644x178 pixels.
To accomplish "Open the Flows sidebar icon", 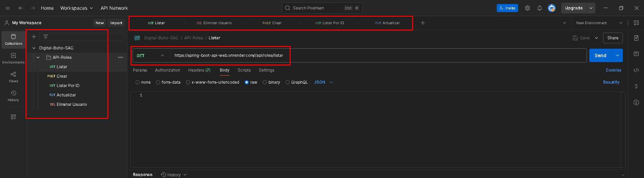I will click(x=13, y=77).
